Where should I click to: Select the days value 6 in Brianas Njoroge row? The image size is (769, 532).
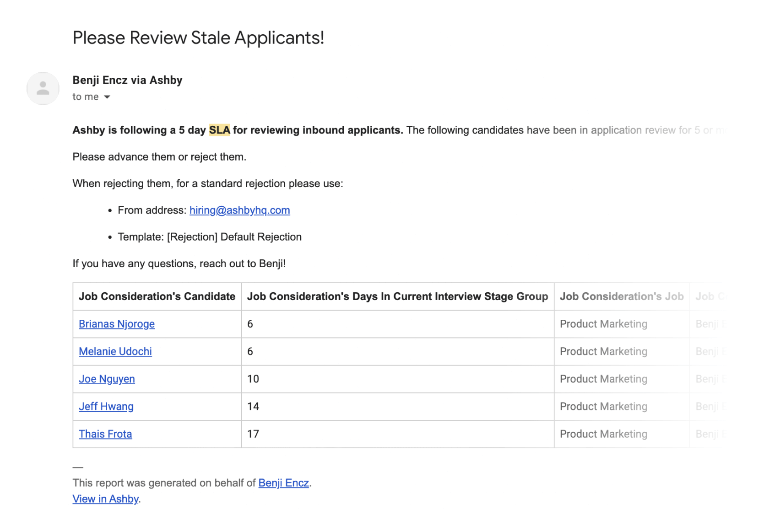tap(250, 324)
